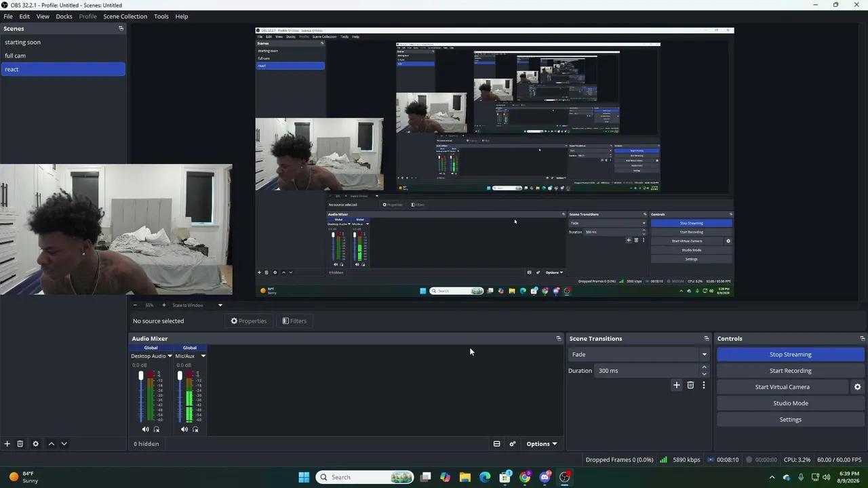
Task: Click Start Recording button
Action: pyautogui.click(x=791, y=371)
